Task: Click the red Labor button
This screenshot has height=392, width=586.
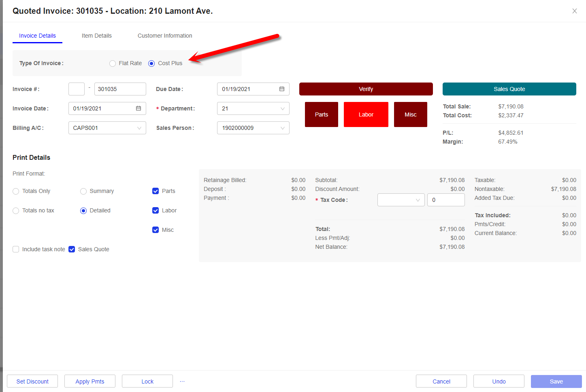Action: tap(366, 114)
